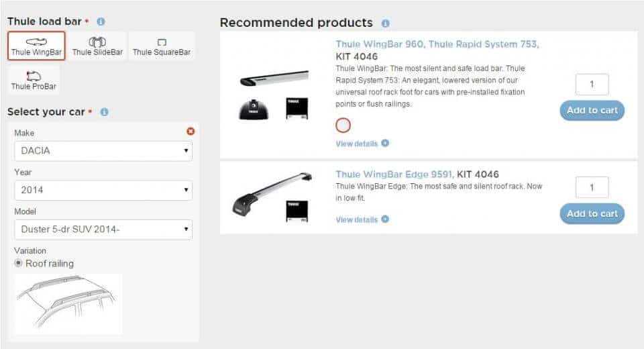The image size is (644, 349).
Task: Open the Model dropdown for Duster
Action: (x=103, y=230)
